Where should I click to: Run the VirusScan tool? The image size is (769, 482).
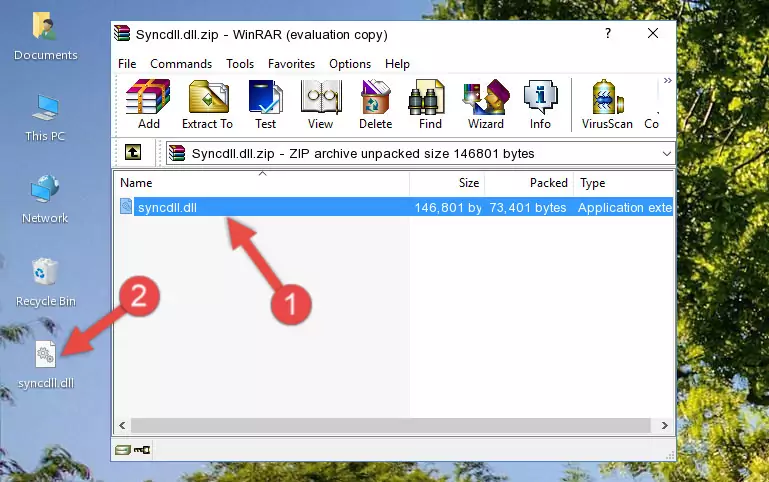607,104
